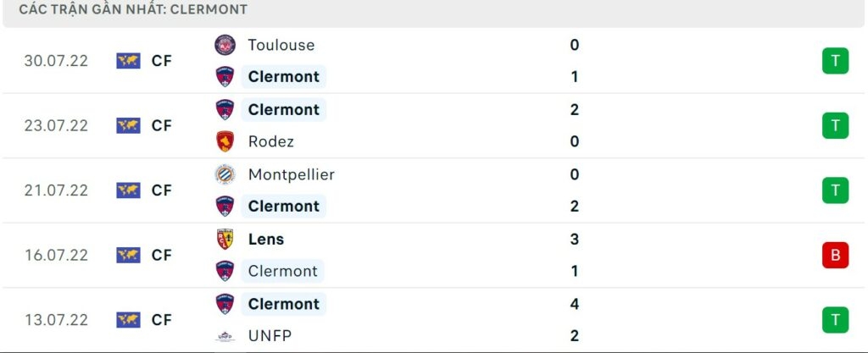Click competition flag icon for 16.07.22 match
This screenshot has width=868, height=353.
coord(128,255)
